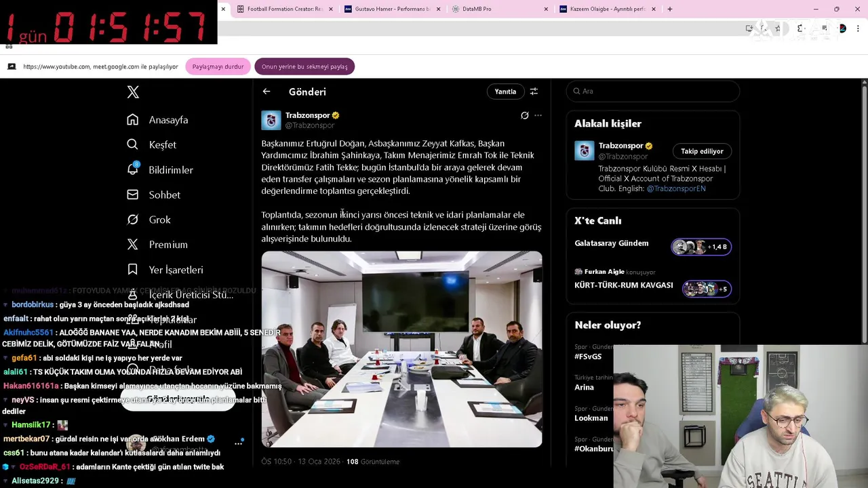
Task: Click Grok explain icon on Trabzonspor post
Action: pos(524,115)
